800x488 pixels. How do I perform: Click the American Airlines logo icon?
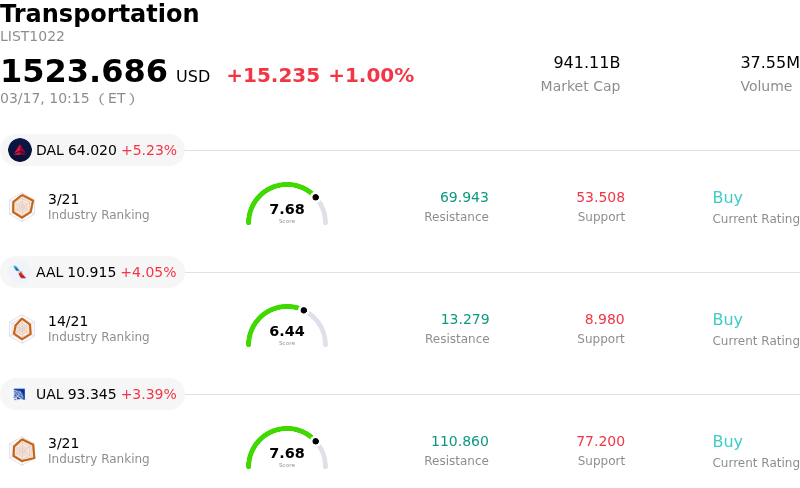point(20,272)
